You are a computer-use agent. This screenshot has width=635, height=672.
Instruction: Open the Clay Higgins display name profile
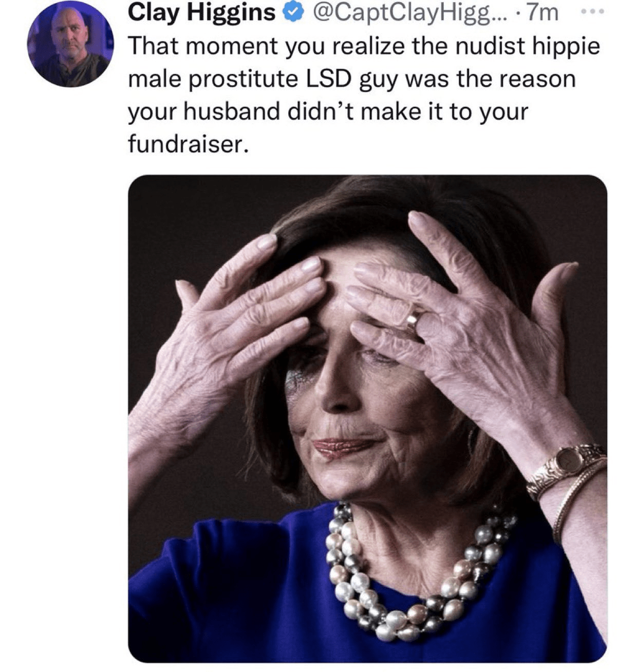point(201,13)
